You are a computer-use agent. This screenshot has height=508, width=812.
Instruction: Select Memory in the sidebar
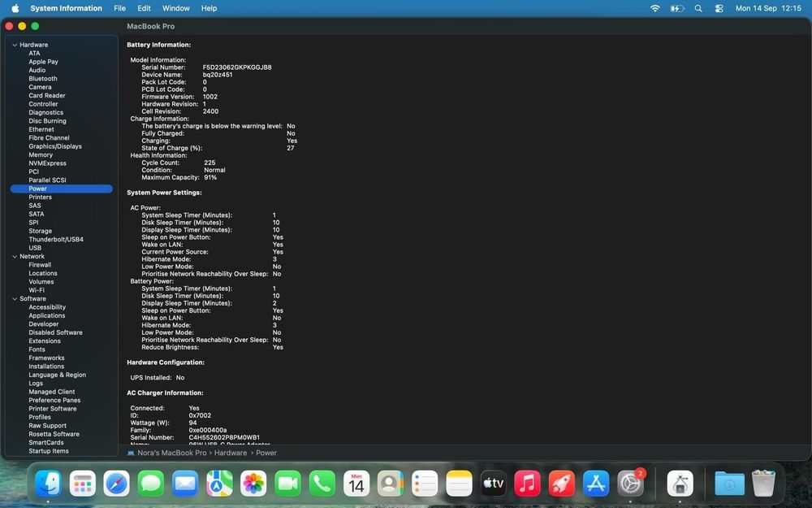coord(41,155)
